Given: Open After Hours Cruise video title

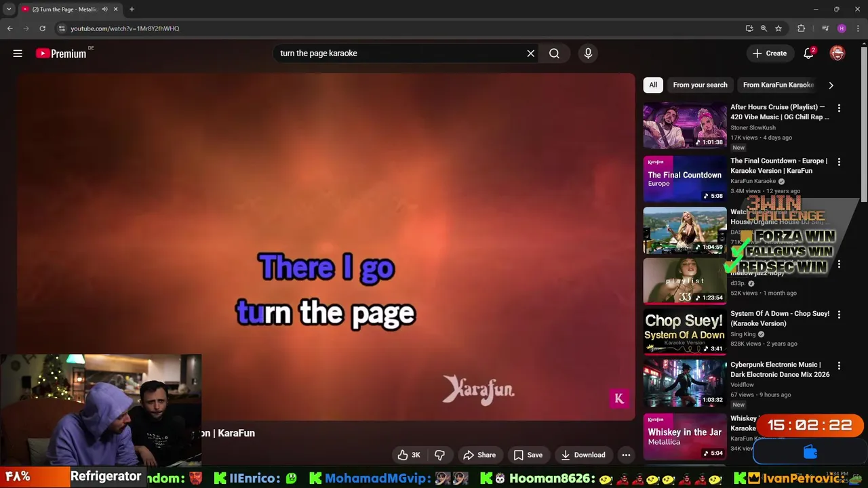Looking at the screenshot, I should click(x=780, y=112).
